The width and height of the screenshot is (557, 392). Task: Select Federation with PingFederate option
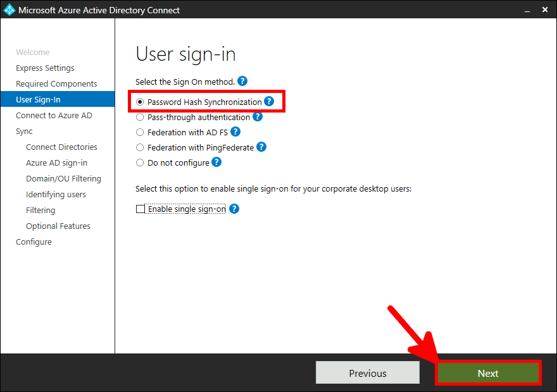tap(140, 147)
